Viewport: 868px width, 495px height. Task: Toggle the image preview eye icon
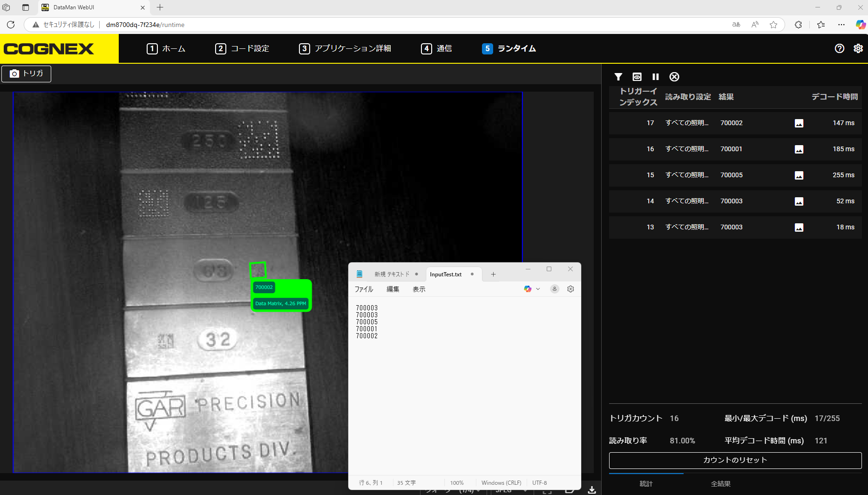click(637, 77)
